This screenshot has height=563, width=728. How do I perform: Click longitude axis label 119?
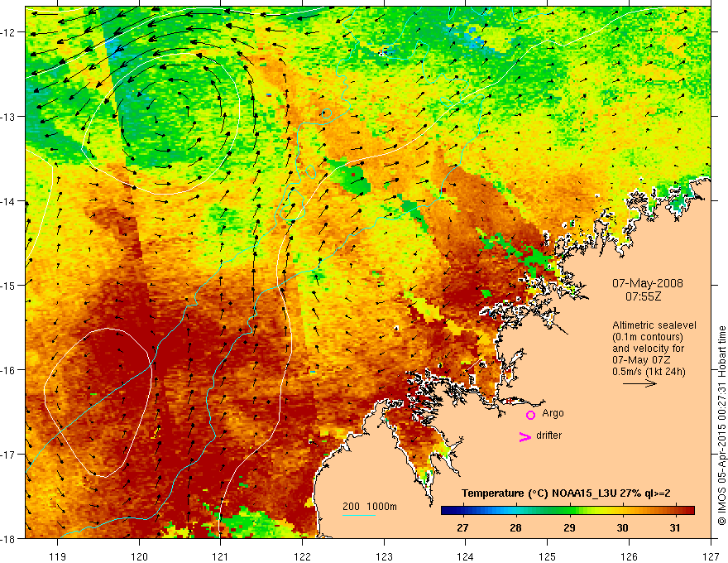click(x=58, y=556)
